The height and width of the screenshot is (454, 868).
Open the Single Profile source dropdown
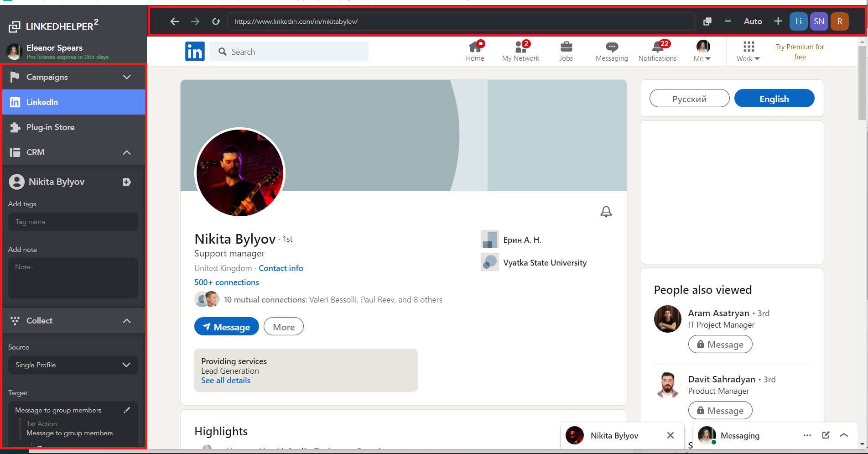[73, 365]
